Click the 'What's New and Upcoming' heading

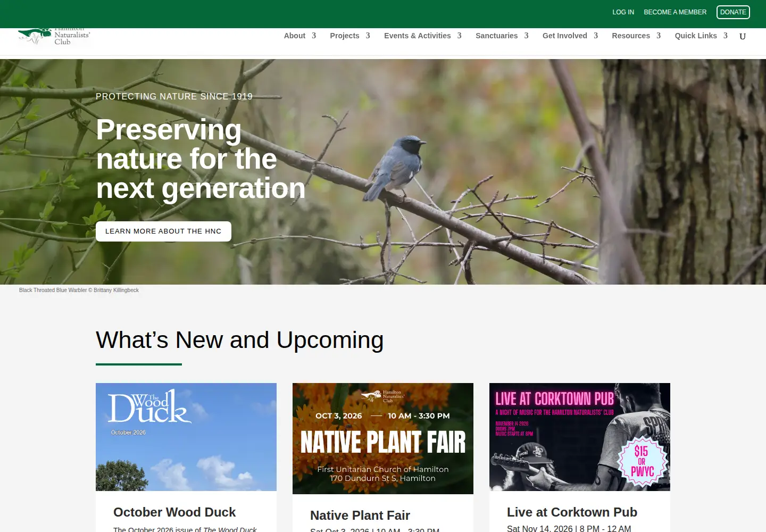click(x=239, y=340)
